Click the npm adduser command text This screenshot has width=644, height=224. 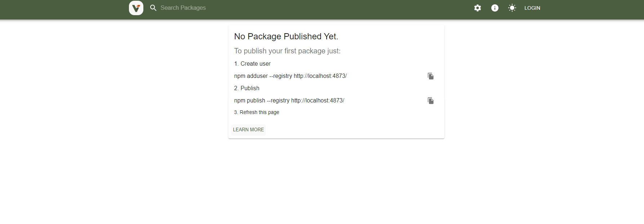pos(290,76)
